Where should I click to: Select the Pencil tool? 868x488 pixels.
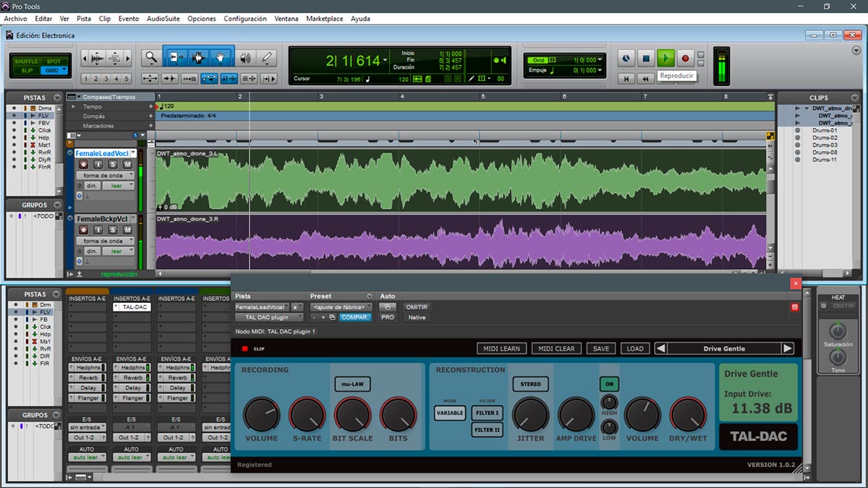coord(267,58)
